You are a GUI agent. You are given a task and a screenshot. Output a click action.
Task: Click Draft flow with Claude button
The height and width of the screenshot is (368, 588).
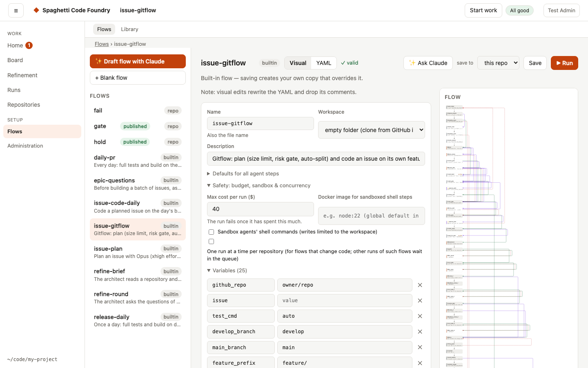pos(138,61)
